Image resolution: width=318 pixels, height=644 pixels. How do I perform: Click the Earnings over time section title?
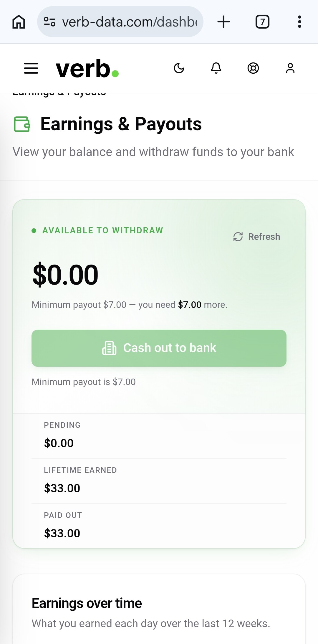[87, 603]
